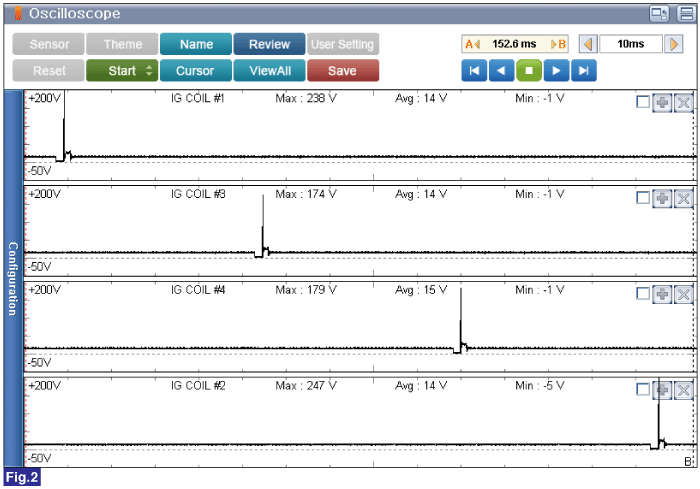Save the oscilloscope capture
Image resolution: width=700 pixels, height=489 pixels.
point(343,71)
